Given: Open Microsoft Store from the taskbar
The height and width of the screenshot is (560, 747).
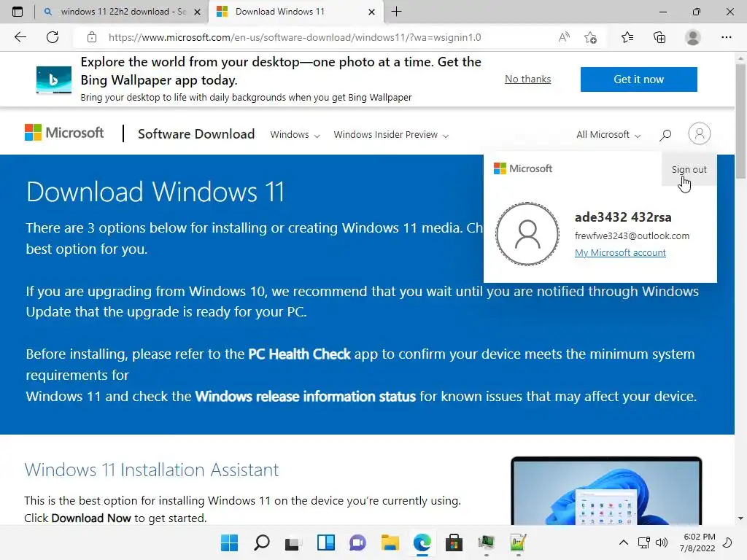Looking at the screenshot, I should 454,542.
